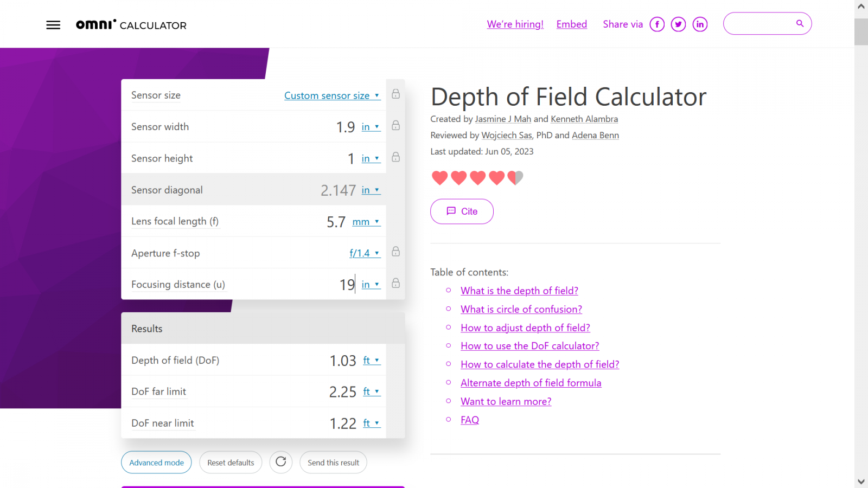The image size is (868, 488).
Task: Share via the LinkedIn icon
Action: [700, 24]
